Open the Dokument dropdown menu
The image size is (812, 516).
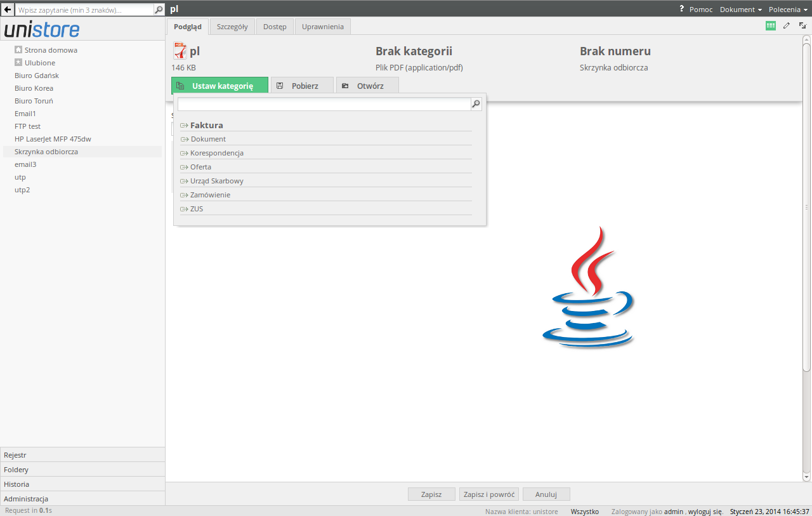pyautogui.click(x=740, y=10)
